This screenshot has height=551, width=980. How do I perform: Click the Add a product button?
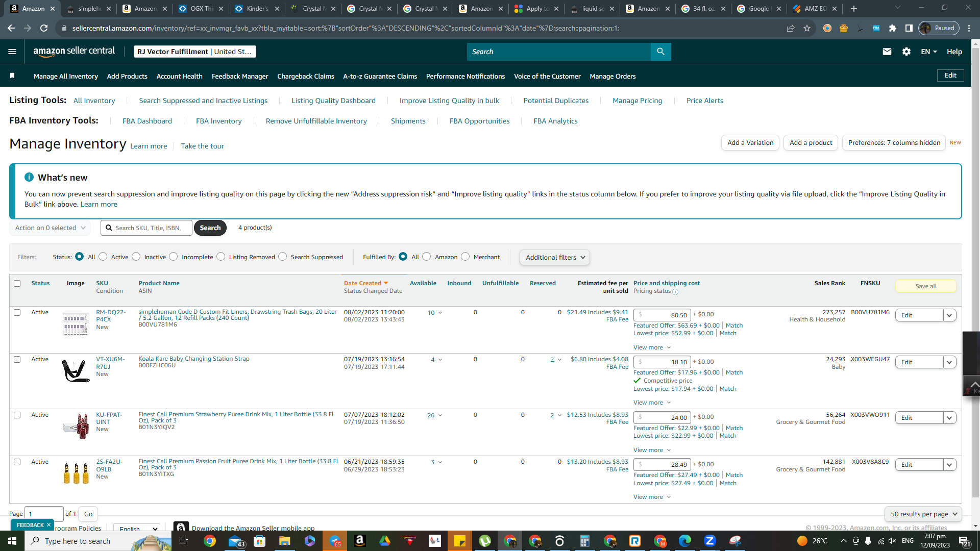coord(811,143)
